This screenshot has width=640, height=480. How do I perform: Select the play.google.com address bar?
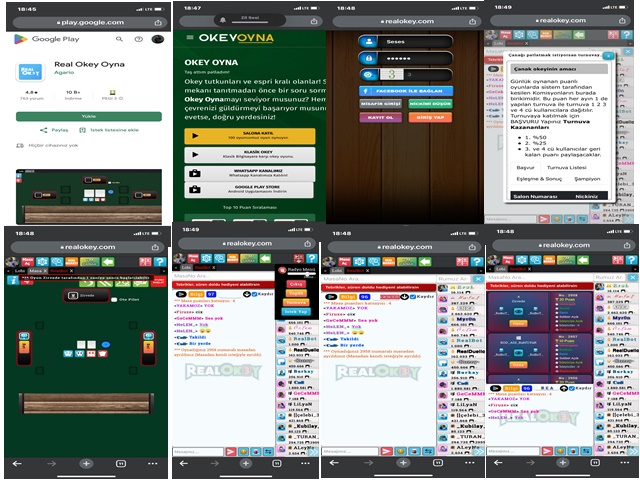pyautogui.click(x=91, y=22)
